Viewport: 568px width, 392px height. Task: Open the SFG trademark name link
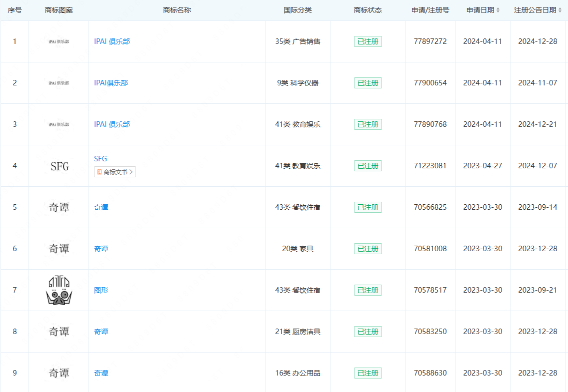click(100, 159)
